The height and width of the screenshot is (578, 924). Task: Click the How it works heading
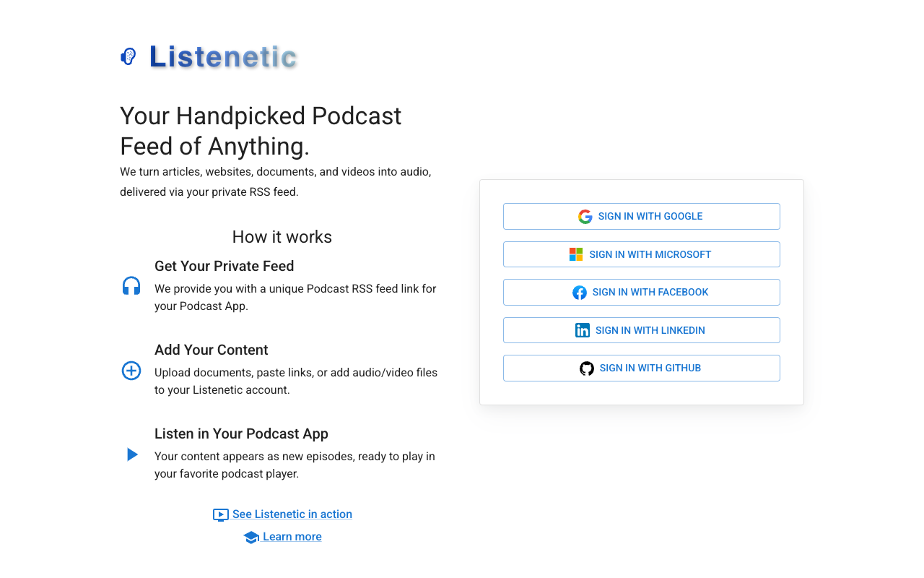pos(282,237)
